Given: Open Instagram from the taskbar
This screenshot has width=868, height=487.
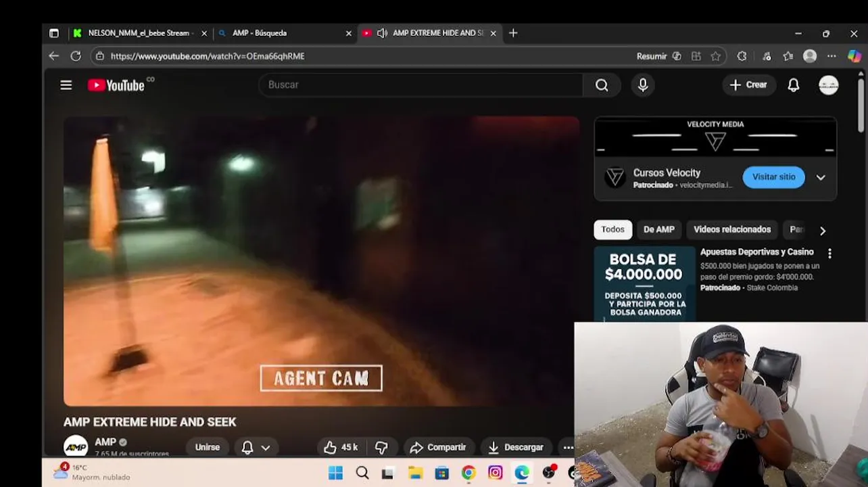Looking at the screenshot, I should tap(495, 473).
